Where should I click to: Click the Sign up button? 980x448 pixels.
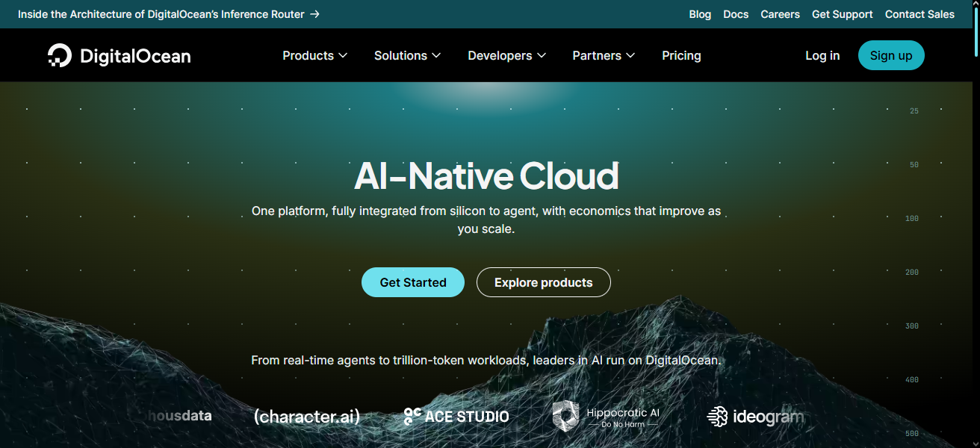(x=891, y=55)
